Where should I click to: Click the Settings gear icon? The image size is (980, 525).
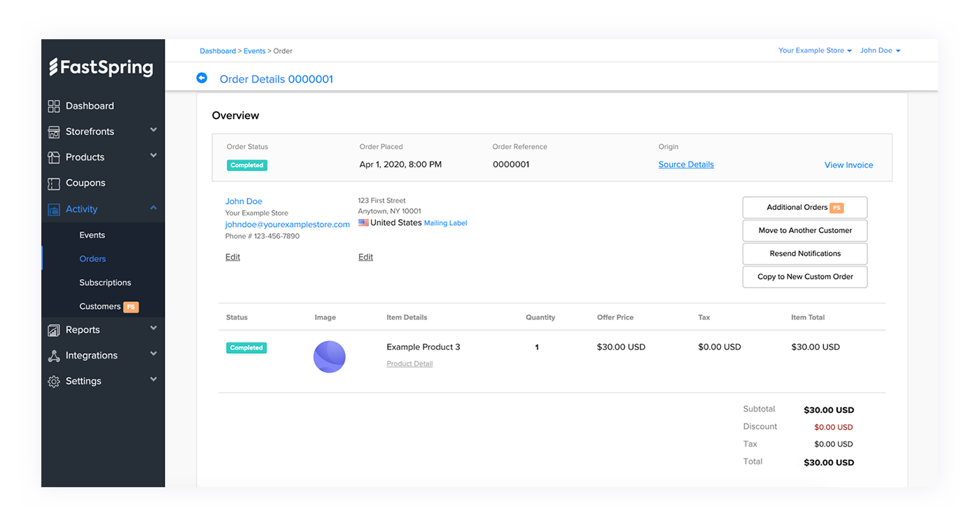pos(54,381)
